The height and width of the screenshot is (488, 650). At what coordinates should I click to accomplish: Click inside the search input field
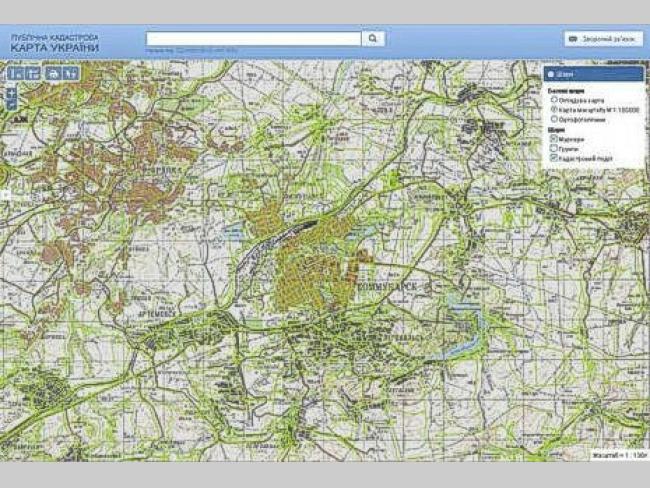click(253, 39)
